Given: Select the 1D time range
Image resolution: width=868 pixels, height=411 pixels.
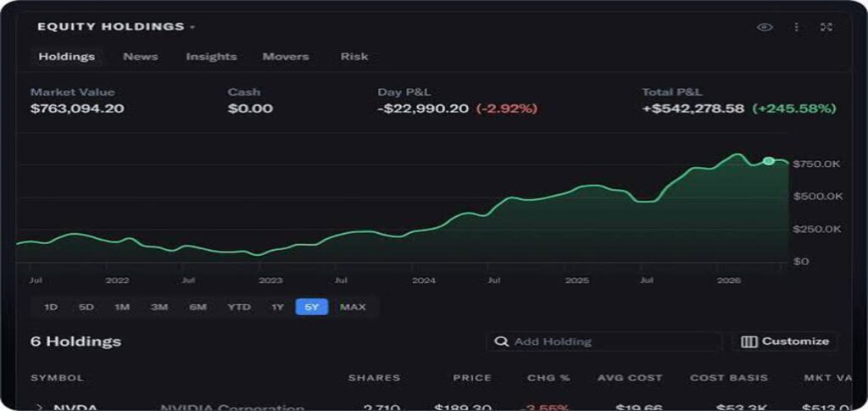Looking at the screenshot, I should (x=50, y=307).
